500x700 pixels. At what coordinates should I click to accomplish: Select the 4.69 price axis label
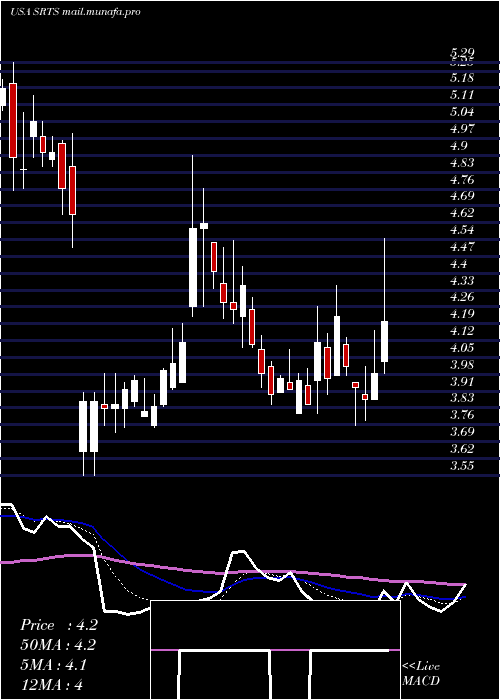462,196
